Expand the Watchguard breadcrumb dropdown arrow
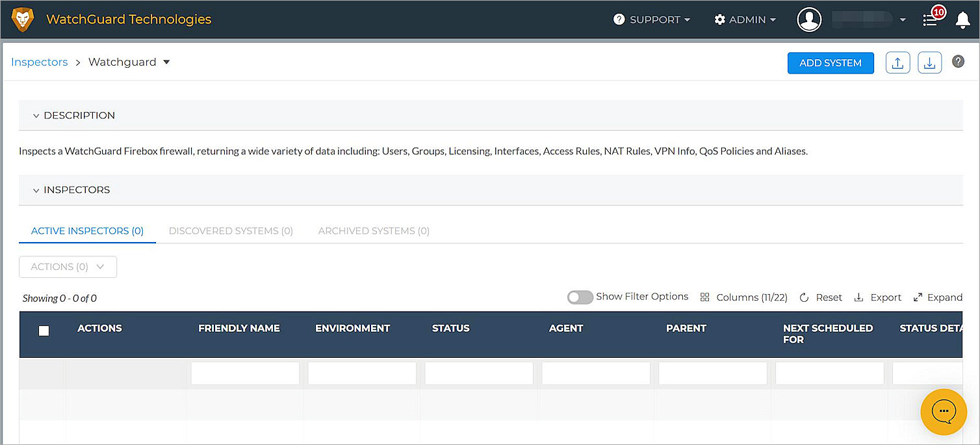Viewport: 980px width, 445px height. click(166, 62)
